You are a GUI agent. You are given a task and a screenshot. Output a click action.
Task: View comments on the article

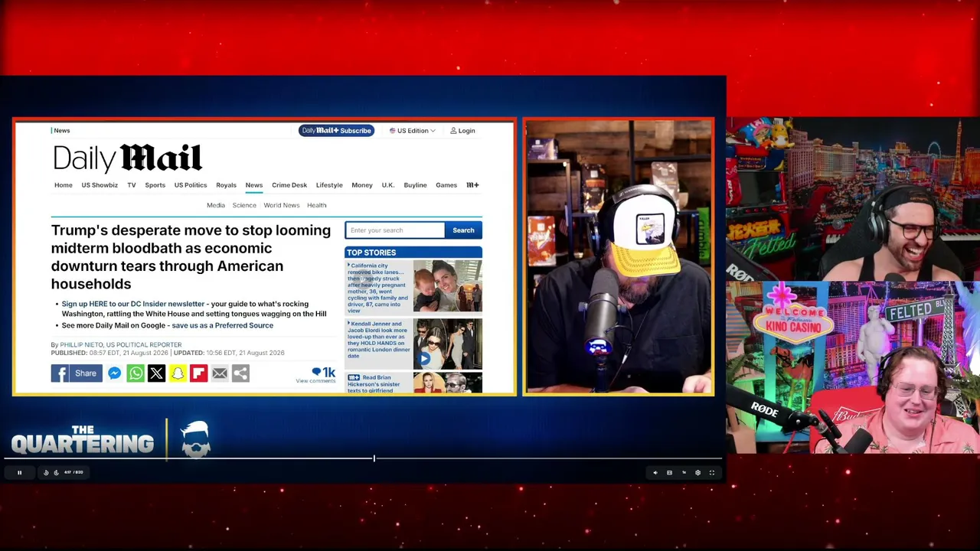coord(315,375)
